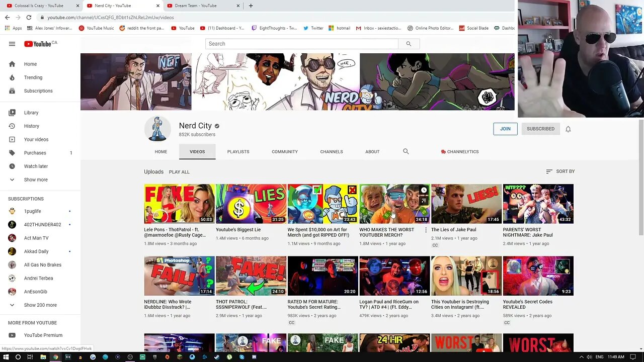Open Chrome in the taskbar

point(55,357)
